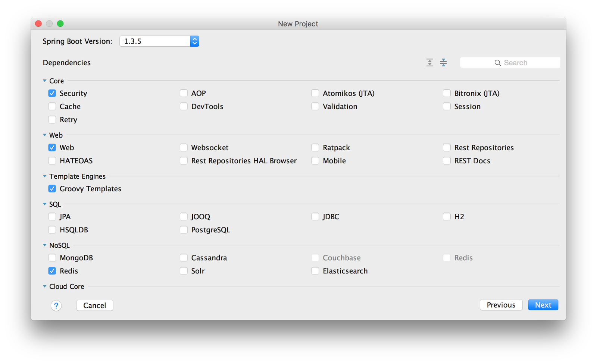
Task: Collapse the NoSQL group
Action: tap(45, 245)
